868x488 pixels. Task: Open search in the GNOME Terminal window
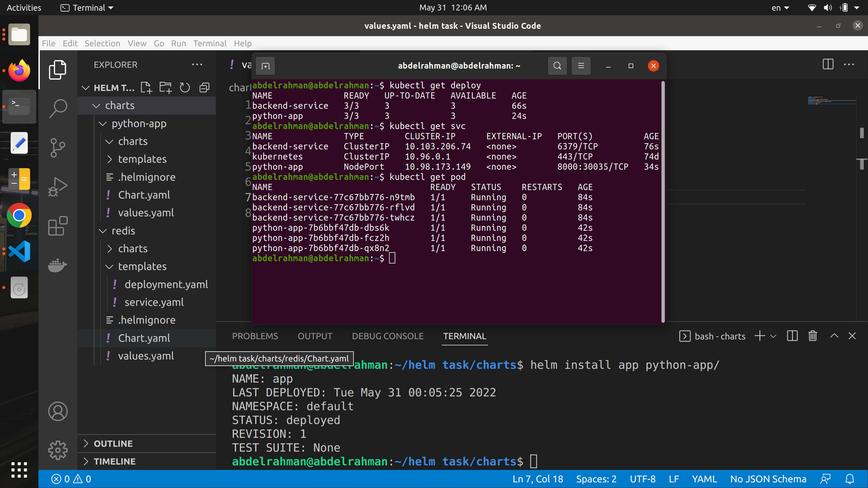(x=557, y=66)
